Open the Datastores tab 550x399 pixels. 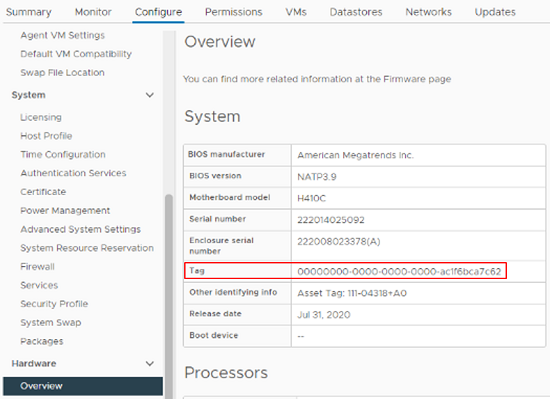(356, 12)
